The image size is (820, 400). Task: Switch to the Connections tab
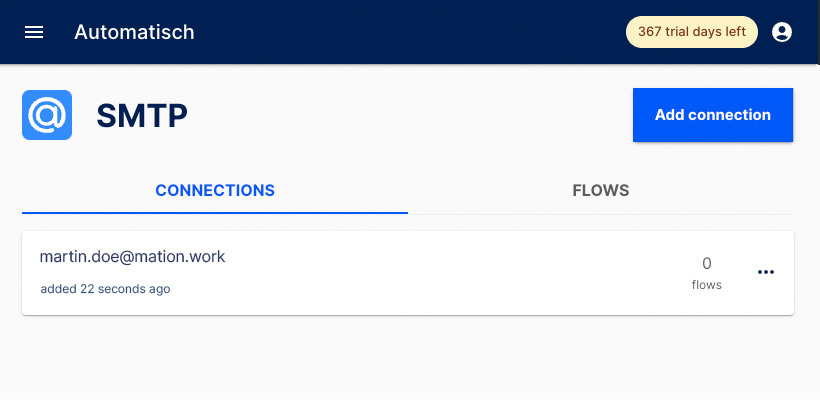click(x=215, y=190)
